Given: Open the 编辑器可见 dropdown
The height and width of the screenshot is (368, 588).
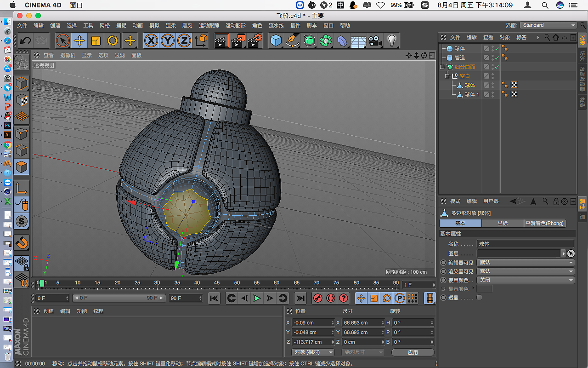Looking at the screenshot, I should (526, 263).
